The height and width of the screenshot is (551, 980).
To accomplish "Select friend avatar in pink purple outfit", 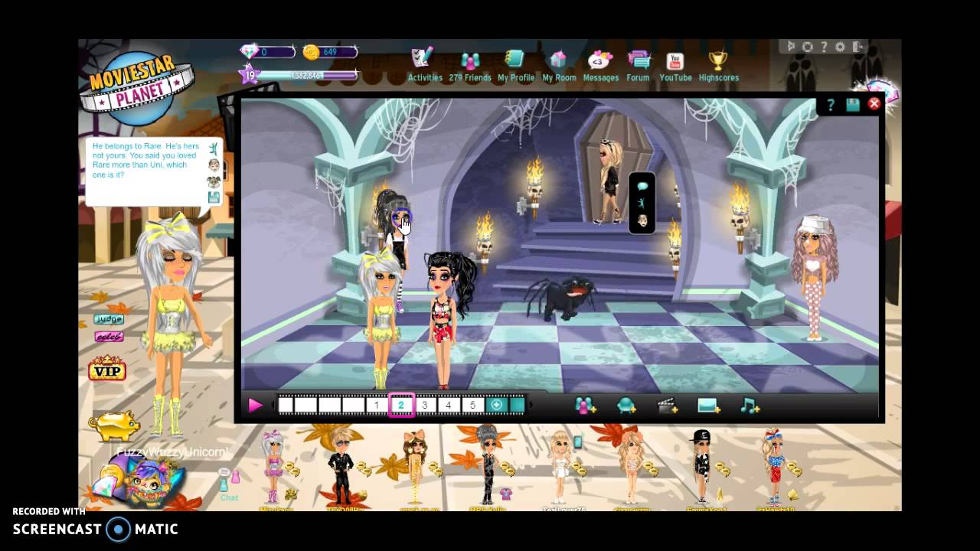I will click(x=273, y=466).
